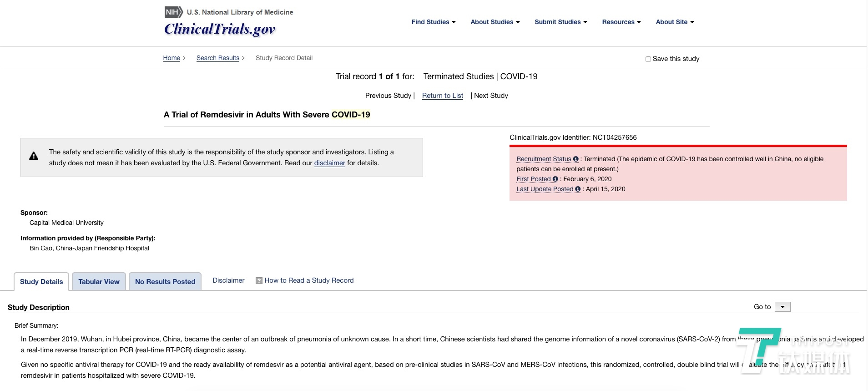Switch to the Tabular View tab
Image resolution: width=868 pixels, height=391 pixels.
coord(99,282)
